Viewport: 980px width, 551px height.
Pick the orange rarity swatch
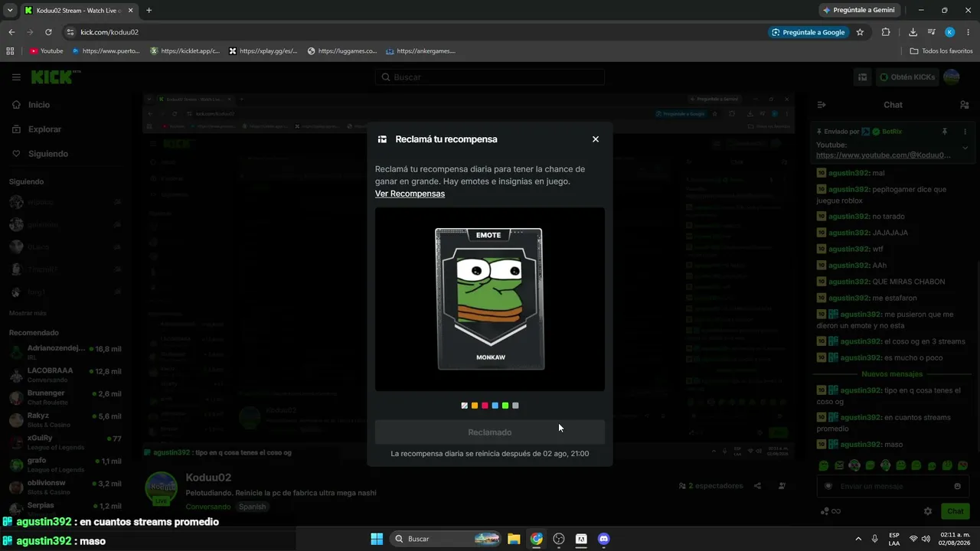pyautogui.click(x=475, y=406)
